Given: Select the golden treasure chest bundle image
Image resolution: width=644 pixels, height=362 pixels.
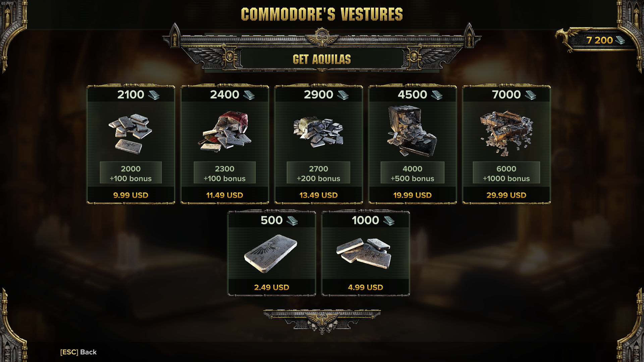Looking at the screenshot, I should [x=506, y=133].
